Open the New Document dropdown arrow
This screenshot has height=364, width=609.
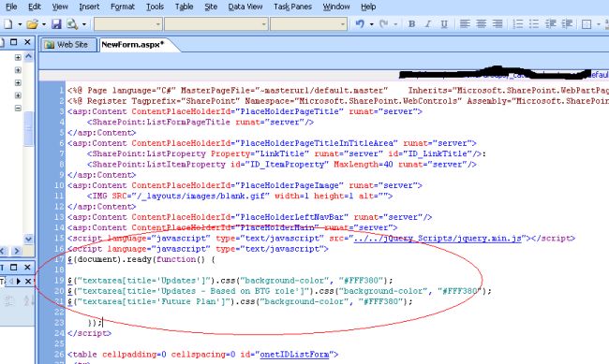pos(20,24)
